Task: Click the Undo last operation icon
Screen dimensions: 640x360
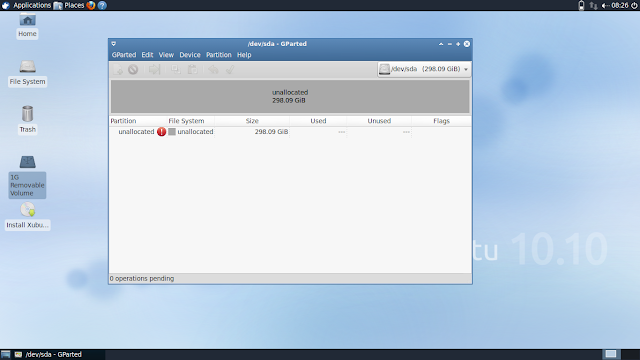Action: click(x=213, y=69)
